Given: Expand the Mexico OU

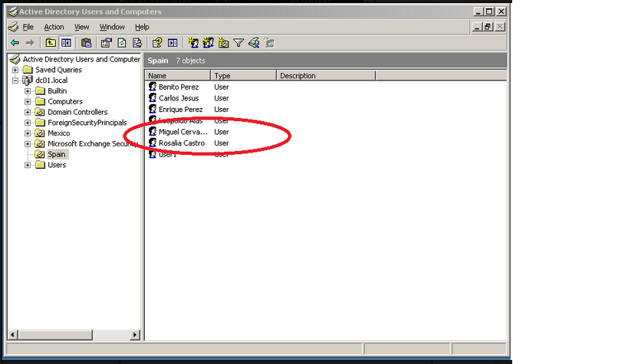Looking at the screenshot, I should (x=28, y=133).
